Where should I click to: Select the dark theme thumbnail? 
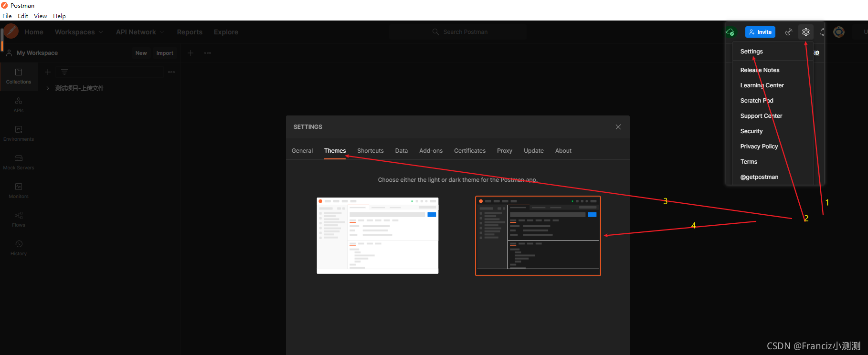tap(538, 236)
